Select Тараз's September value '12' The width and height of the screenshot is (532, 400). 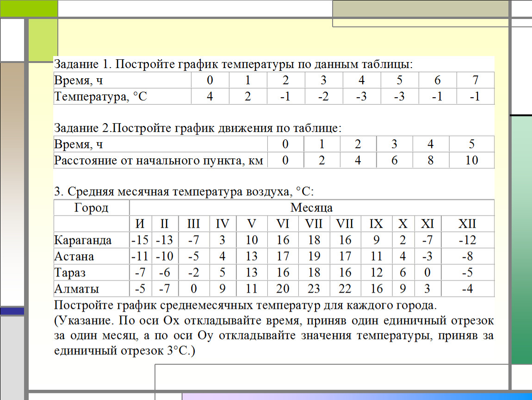[x=376, y=273]
